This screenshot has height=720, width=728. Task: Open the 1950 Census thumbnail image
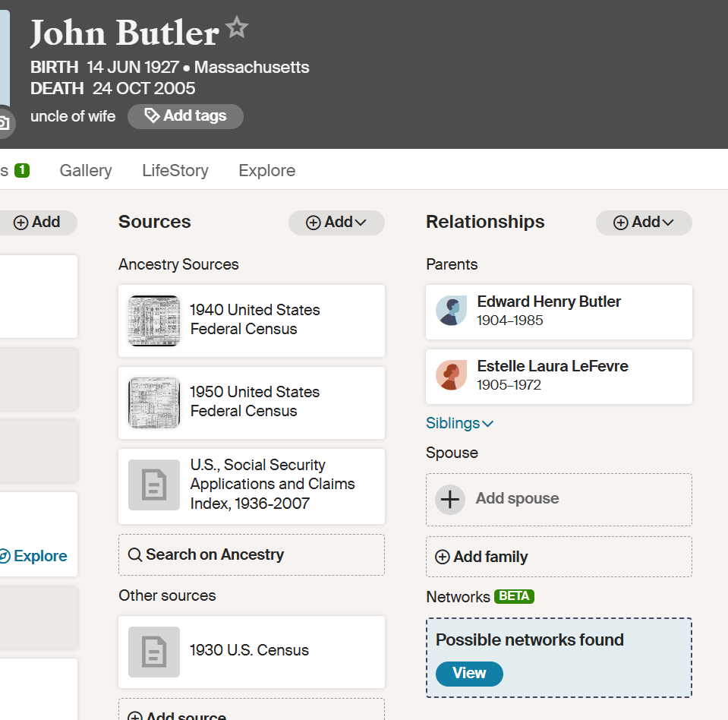[154, 403]
